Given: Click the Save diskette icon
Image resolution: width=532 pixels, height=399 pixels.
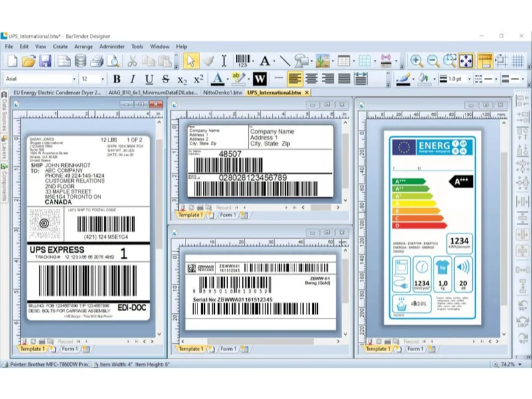Looking at the screenshot, I should click(x=45, y=61).
